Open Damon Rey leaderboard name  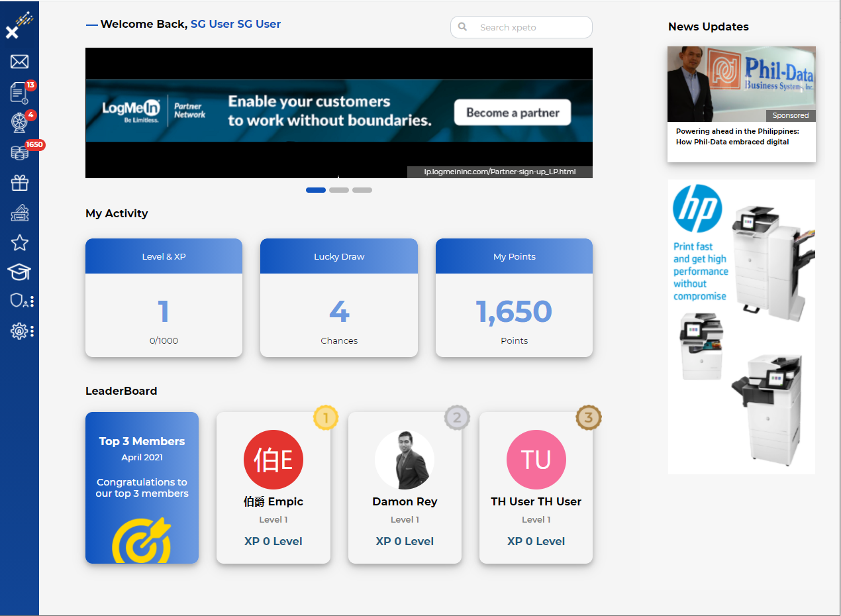pyautogui.click(x=405, y=501)
